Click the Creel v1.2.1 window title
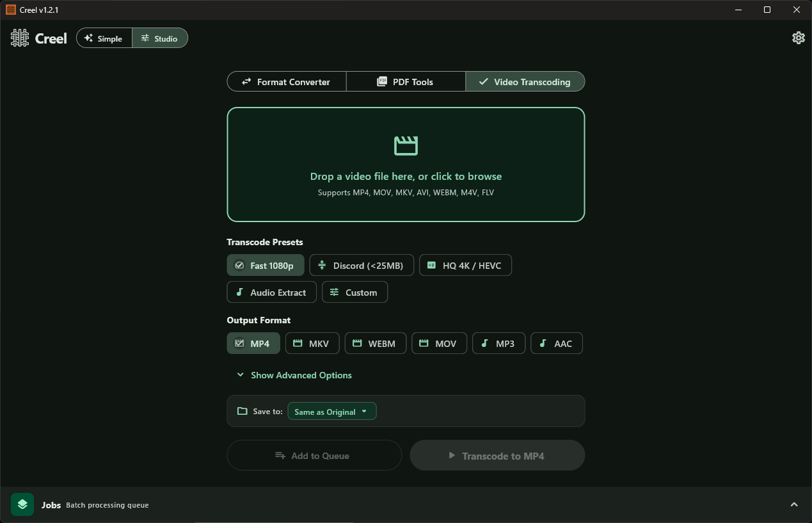 (39, 10)
